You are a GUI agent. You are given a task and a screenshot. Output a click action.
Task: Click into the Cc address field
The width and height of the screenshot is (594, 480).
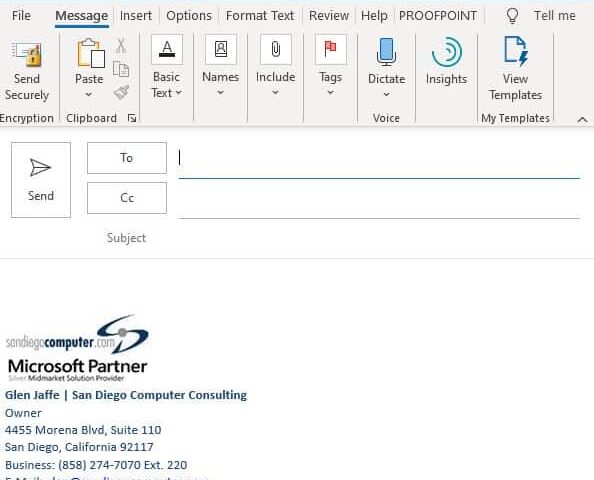[379, 199]
